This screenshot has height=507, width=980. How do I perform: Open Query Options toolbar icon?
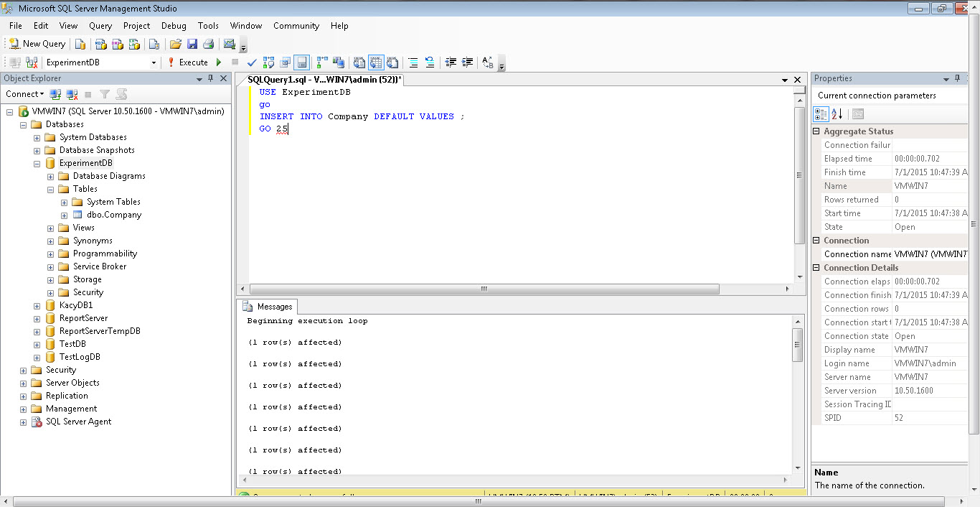point(285,62)
